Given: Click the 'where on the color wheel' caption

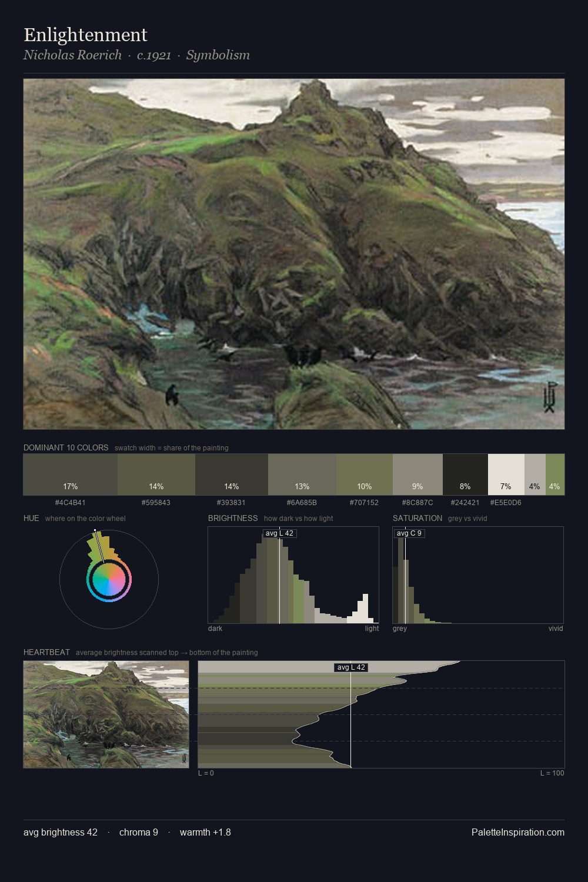Looking at the screenshot, I should [85, 519].
